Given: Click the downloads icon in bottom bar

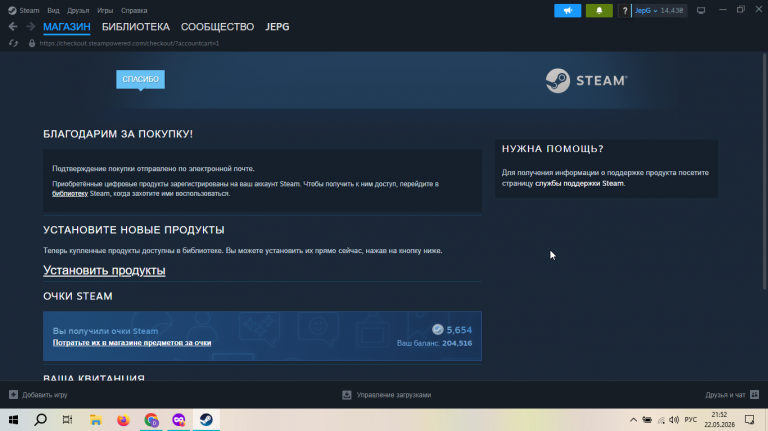Looking at the screenshot, I should point(347,395).
